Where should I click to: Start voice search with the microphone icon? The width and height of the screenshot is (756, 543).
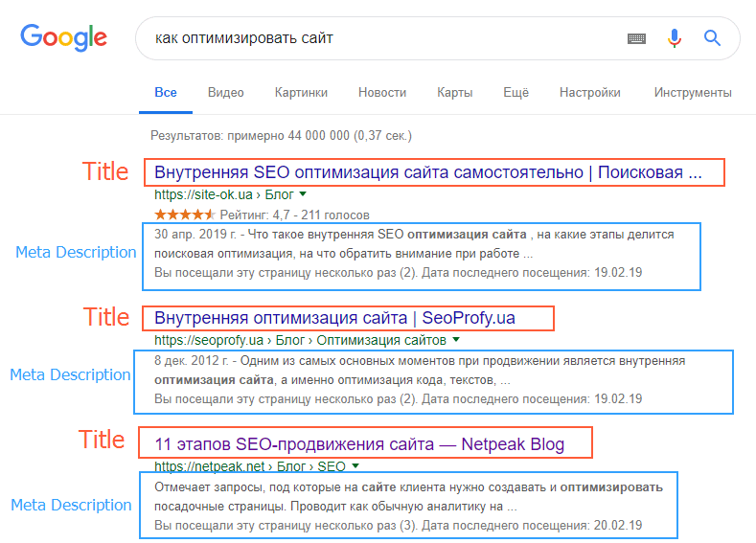coord(675,38)
